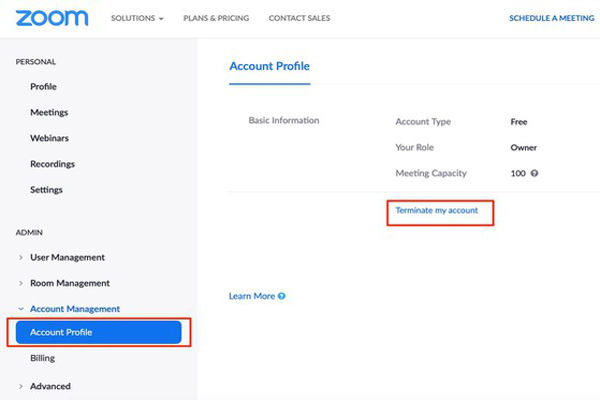
Task: Select Profile in the Personal sidebar
Action: tap(44, 87)
